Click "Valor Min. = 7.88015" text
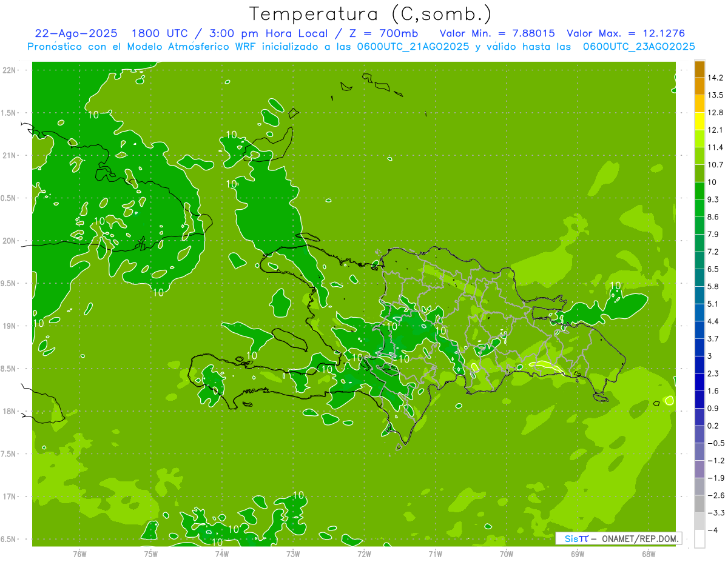Screen dimensions: 728x562 coord(497,33)
